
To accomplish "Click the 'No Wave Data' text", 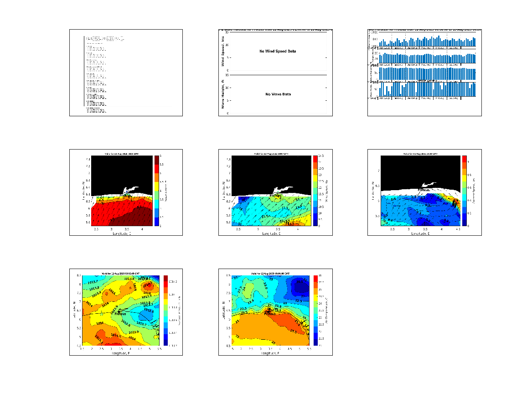I will coord(278,94).
